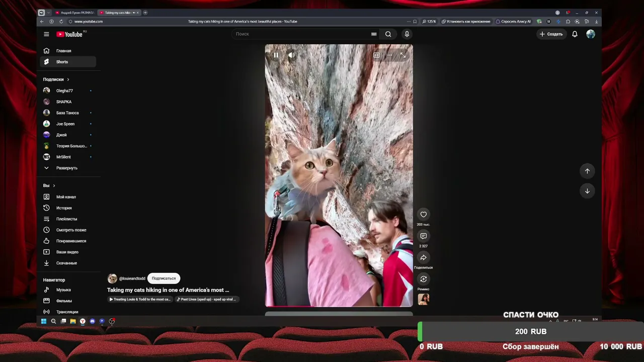Open Ваши видео in the sidebar
Viewport: 644px width, 362px height.
[x=68, y=252]
